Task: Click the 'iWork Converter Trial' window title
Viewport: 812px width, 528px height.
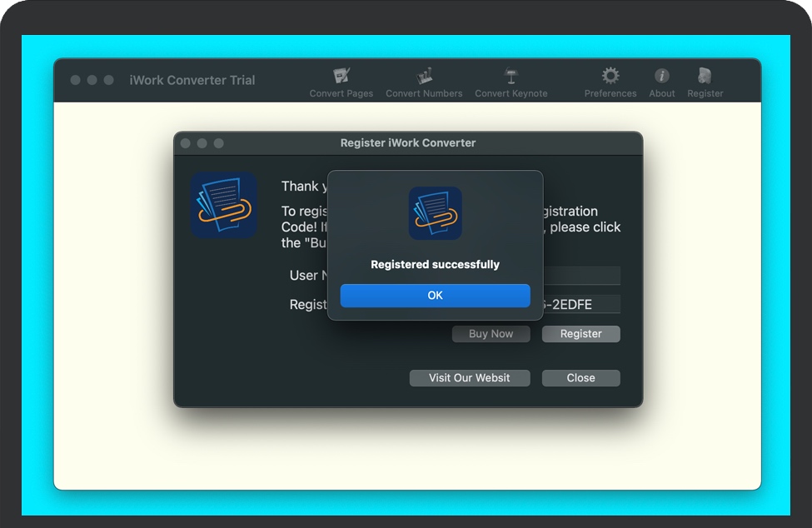Action: 192,80
